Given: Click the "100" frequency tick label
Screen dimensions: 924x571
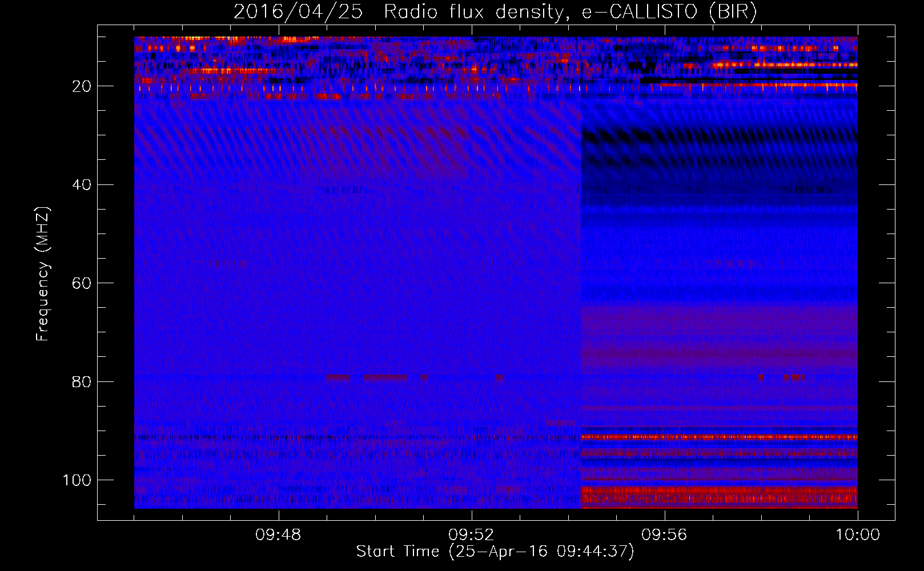Looking at the screenshot, I should click(77, 480).
